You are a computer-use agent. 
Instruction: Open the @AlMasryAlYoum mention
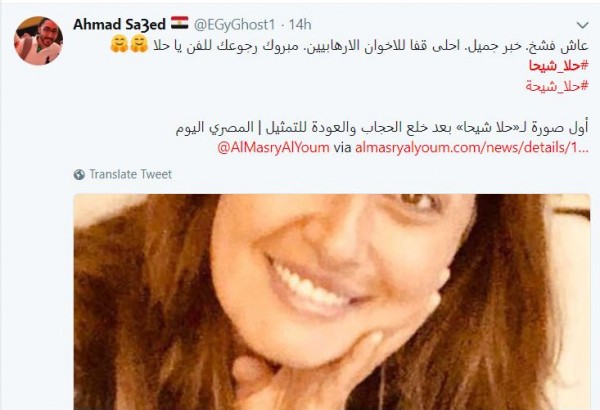[x=273, y=147]
